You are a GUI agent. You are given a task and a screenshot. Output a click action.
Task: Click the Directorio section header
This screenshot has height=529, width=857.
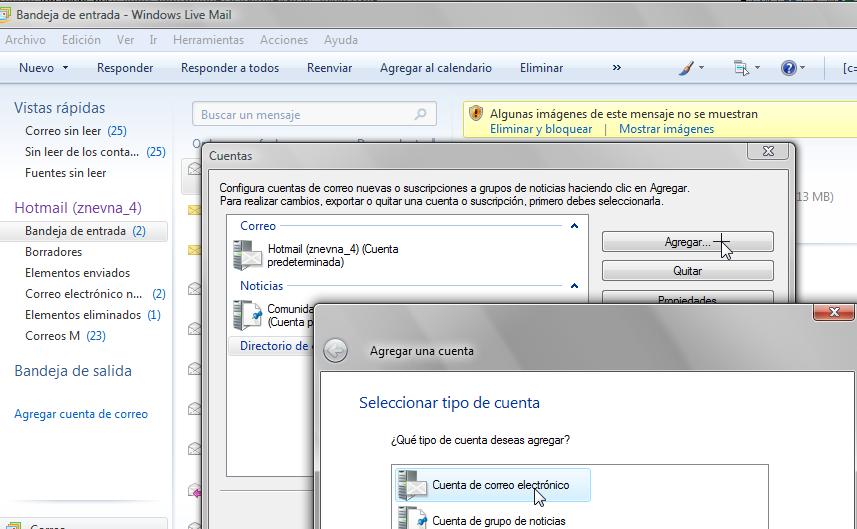click(x=273, y=346)
